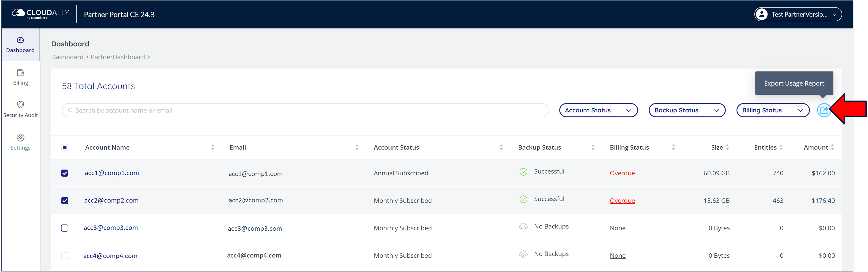Viewport: 868px width, 272px height.
Task: Sort by Backup Status column arrows
Action: (x=593, y=147)
